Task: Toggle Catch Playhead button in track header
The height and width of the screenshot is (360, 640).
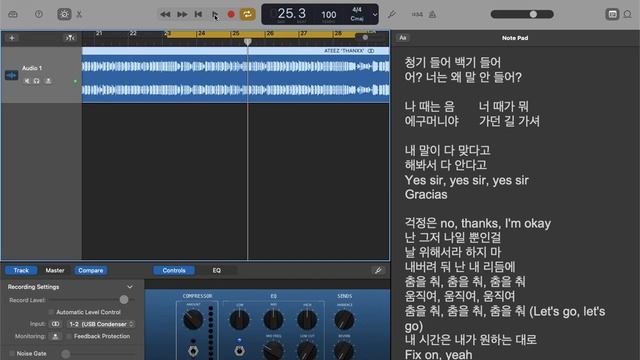Action: [x=70, y=38]
